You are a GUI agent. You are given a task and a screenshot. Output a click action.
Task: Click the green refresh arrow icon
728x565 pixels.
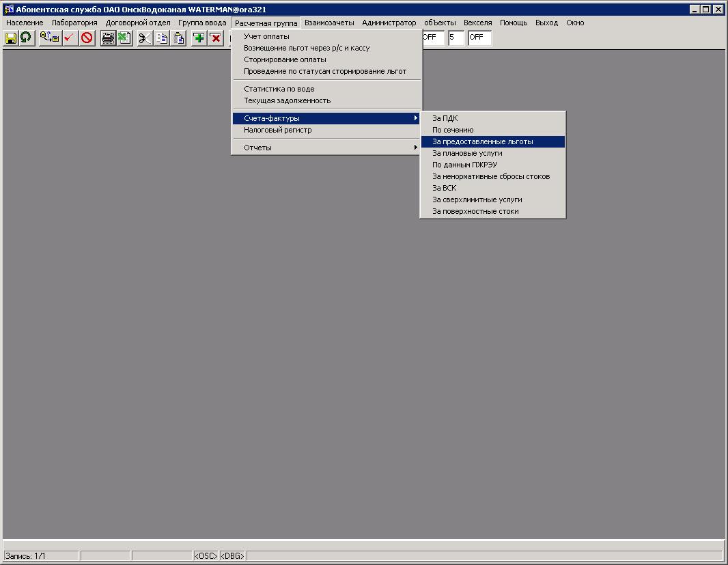click(x=26, y=38)
